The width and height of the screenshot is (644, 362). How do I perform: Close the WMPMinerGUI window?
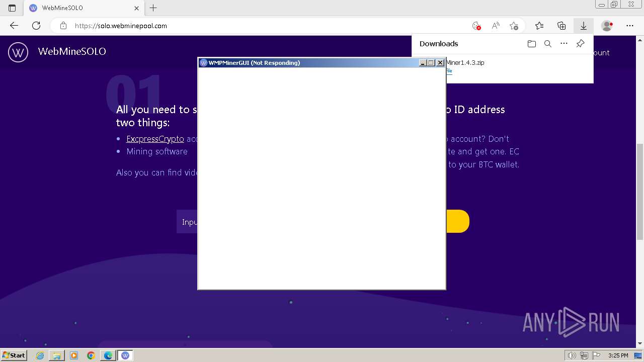click(440, 63)
